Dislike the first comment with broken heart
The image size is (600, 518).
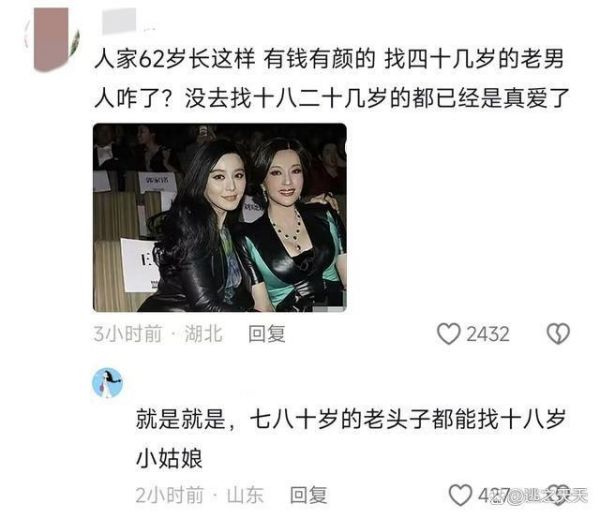pyautogui.click(x=558, y=334)
